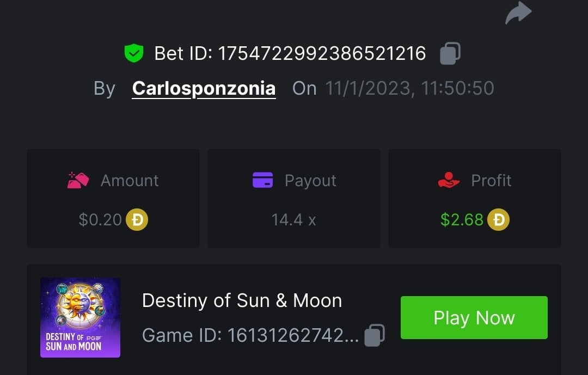
Task: Click the $2.68 profit amount
Action: click(x=462, y=219)
